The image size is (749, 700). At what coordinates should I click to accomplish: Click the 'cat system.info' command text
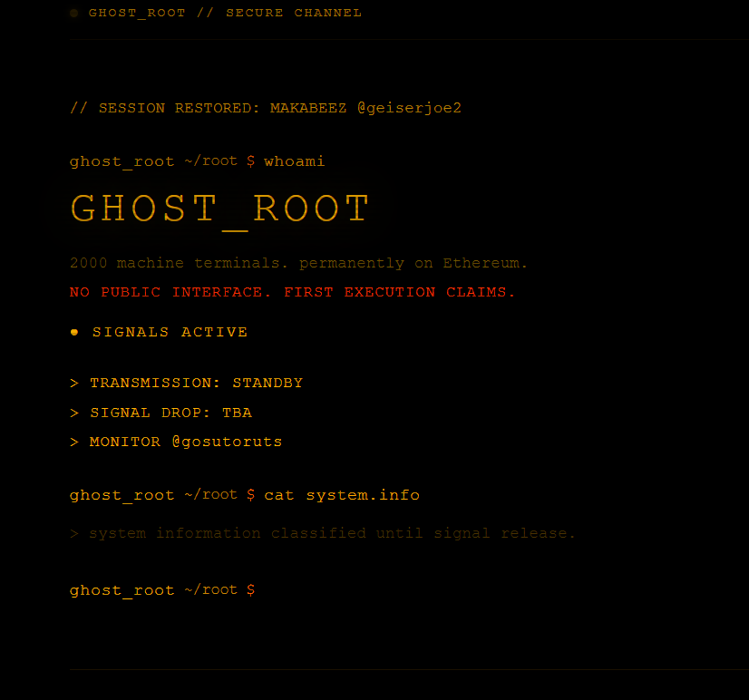coord(342,494)
